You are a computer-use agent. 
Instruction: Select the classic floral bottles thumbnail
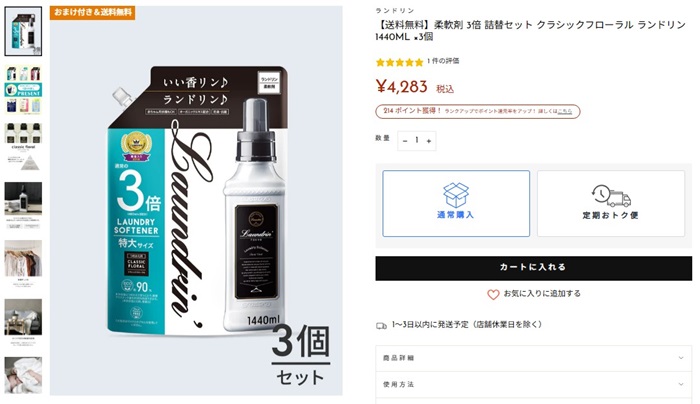click(x=23, y=148)
